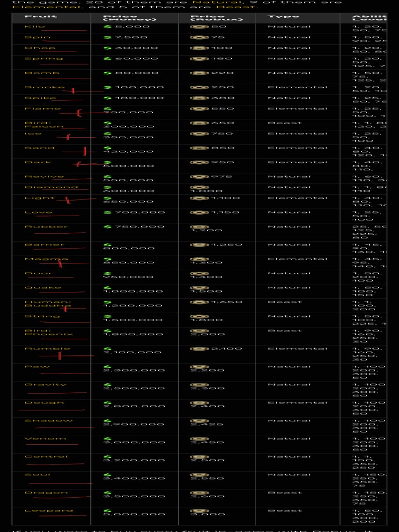
Task: Click the Robux coin icon in the Diamond row
Action: (199, 187)
